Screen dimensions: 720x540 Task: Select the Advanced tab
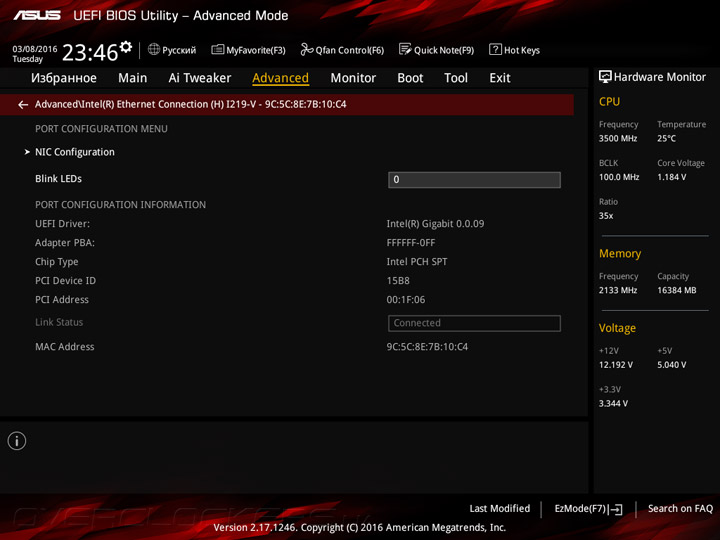click(281, 78)
